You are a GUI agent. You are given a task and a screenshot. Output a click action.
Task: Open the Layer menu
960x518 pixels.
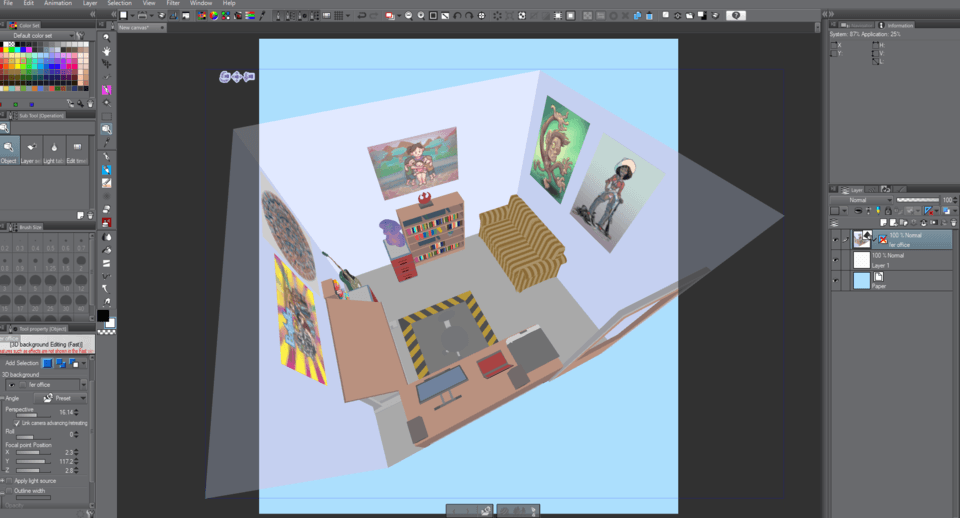(90, 3)
